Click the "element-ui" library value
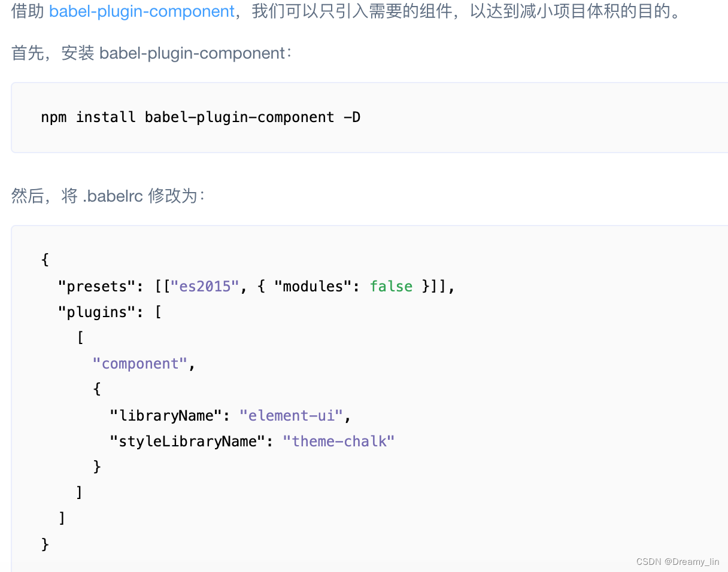The height and width of the screenshot is (572, 728). click(x=292, y=415)
